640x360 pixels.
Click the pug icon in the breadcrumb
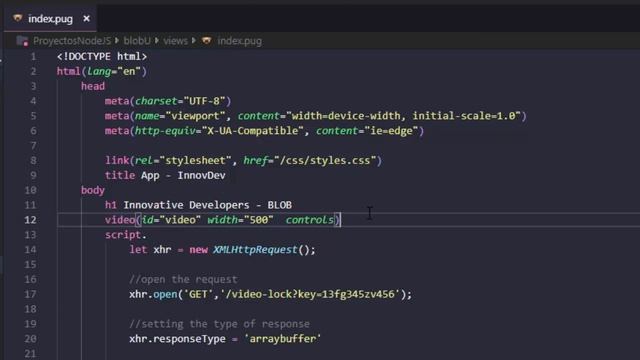point(207,40)
